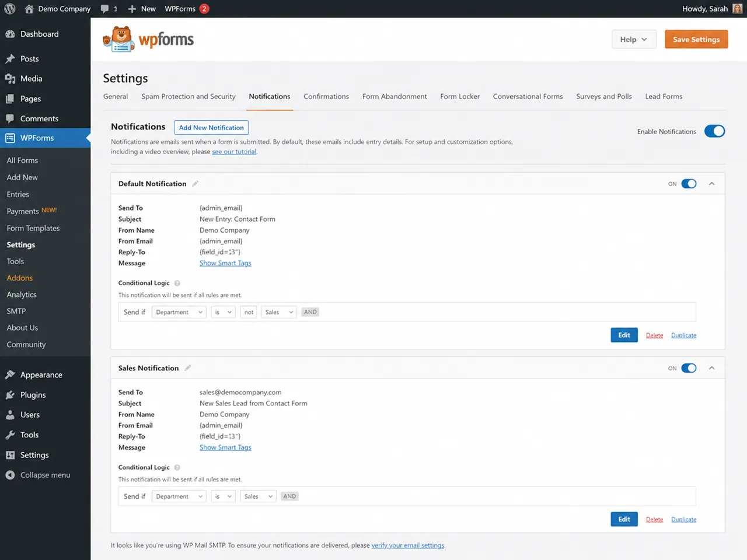Click Default Notification conditional logic help icon
The image size is (747, 560).
pos(177,283)
